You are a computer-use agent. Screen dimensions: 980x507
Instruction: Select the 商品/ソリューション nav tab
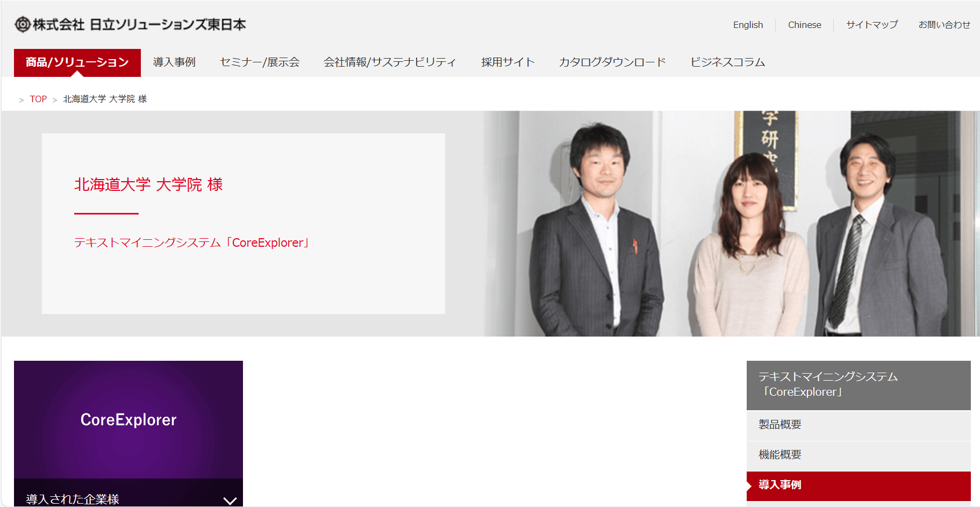point(77,62)
